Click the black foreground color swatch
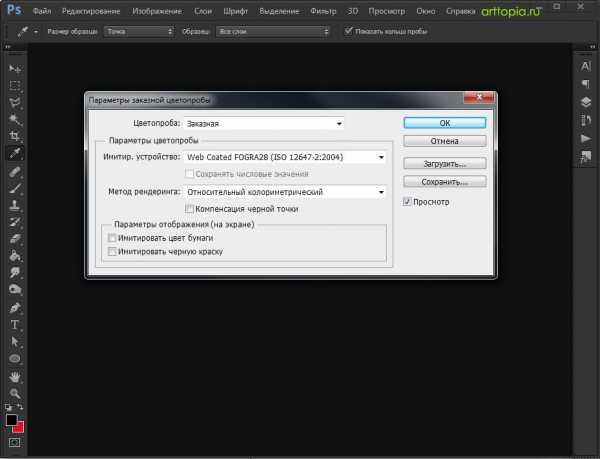The image size is (600, 459). [11, 420]
